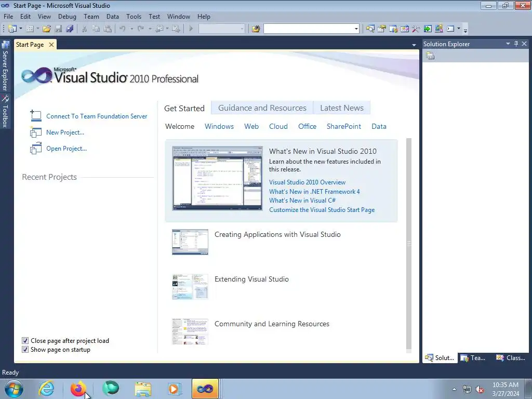Auto-hide Solution Explorer with the pin icon
Screen dimensions: 532x399
pos(516,44)
